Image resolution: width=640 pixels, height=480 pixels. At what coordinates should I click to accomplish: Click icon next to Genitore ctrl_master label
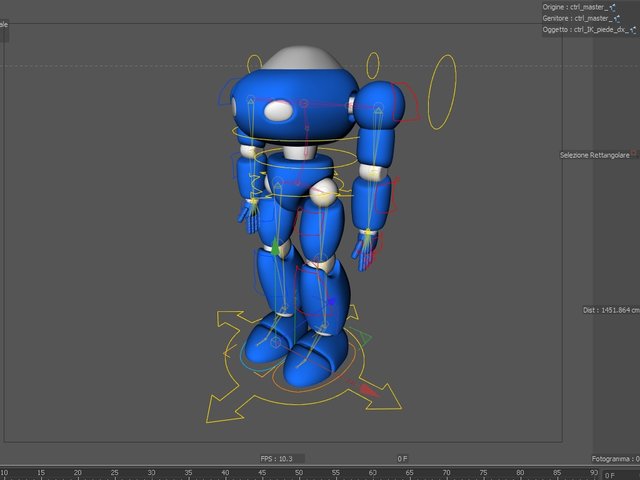coord(616,19)
